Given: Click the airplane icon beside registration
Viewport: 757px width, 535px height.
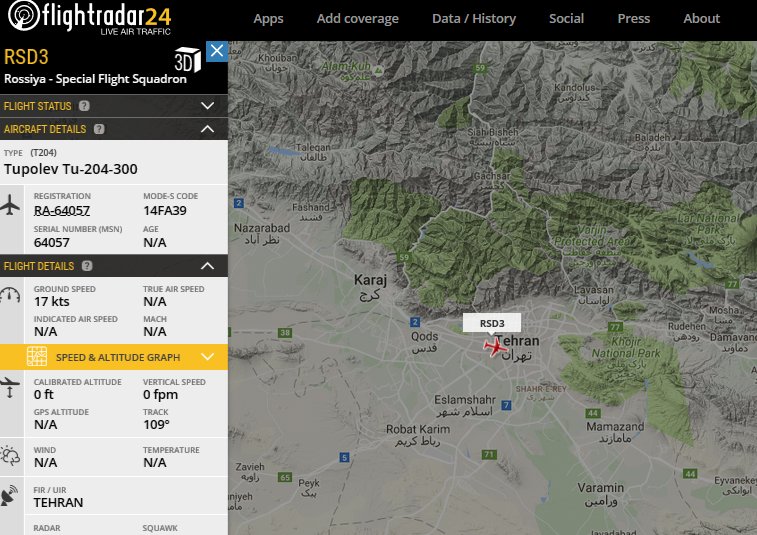Looking at the screenshot, I should (10, 205).
